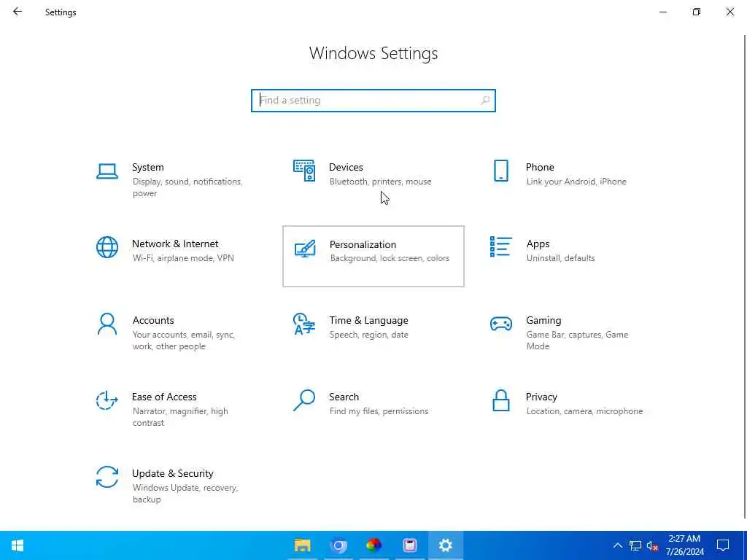Click the Privacy heading
The image size is (747, 560).
tap(541, 397)
